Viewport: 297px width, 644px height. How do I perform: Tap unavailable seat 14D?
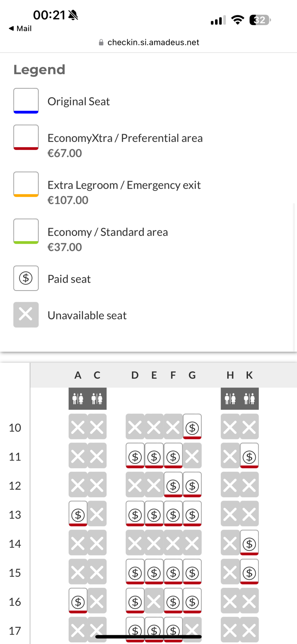pyautogui.click(x=135, y=543)
